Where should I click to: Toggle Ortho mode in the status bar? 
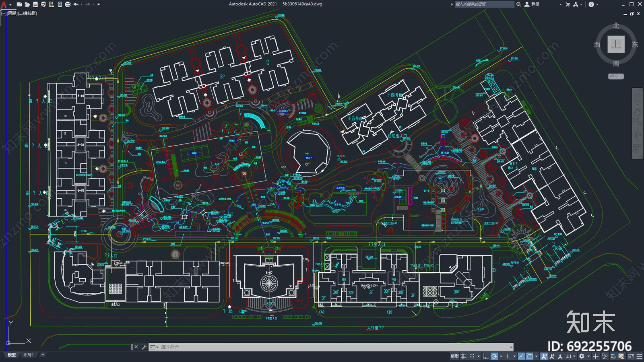click(x=486, y=356)
